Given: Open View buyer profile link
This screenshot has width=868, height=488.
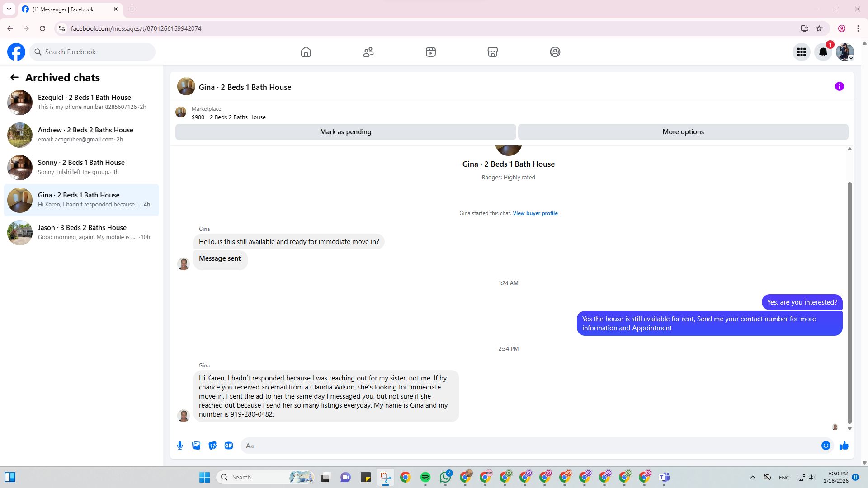Looking at the screenshot, I should point(535,213).
